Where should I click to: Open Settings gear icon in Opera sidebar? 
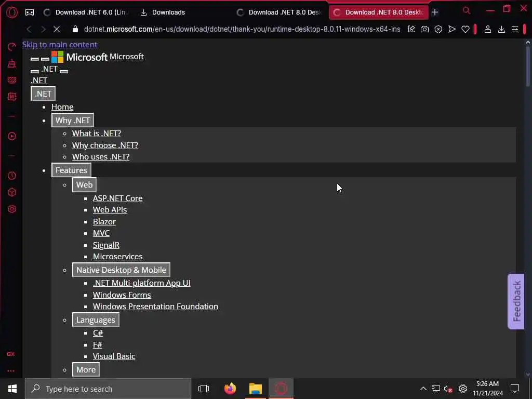point(12,209)
